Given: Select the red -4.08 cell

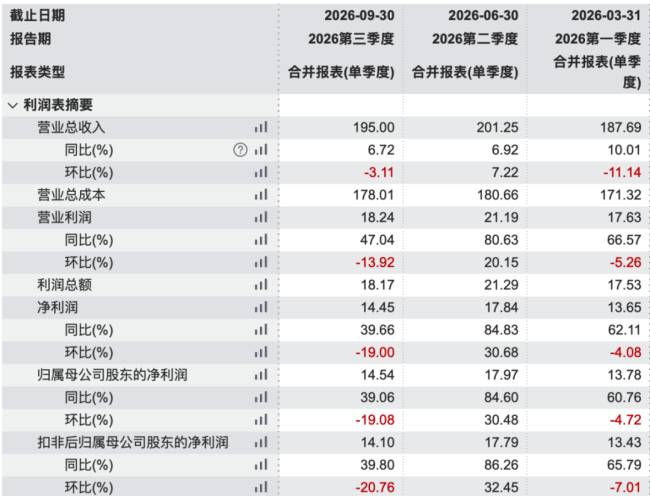Looking at the screenshot, I should click(626, 352).
